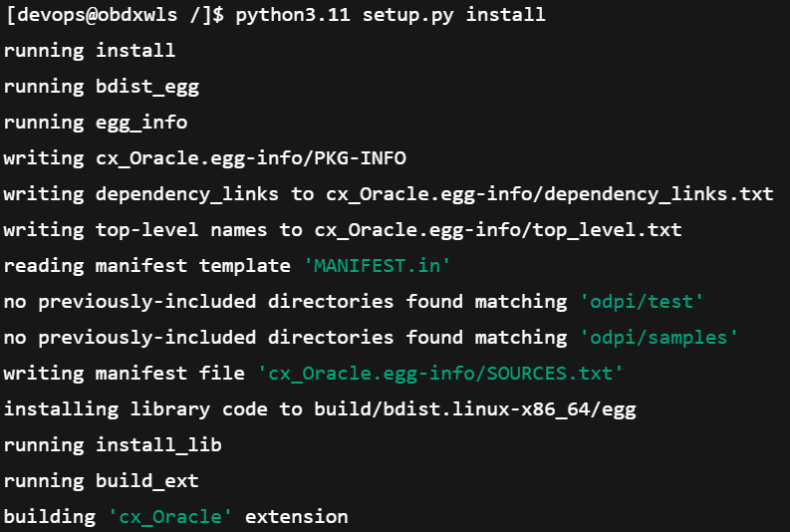Click the 'running build_ext' output line

click(102, 480)
